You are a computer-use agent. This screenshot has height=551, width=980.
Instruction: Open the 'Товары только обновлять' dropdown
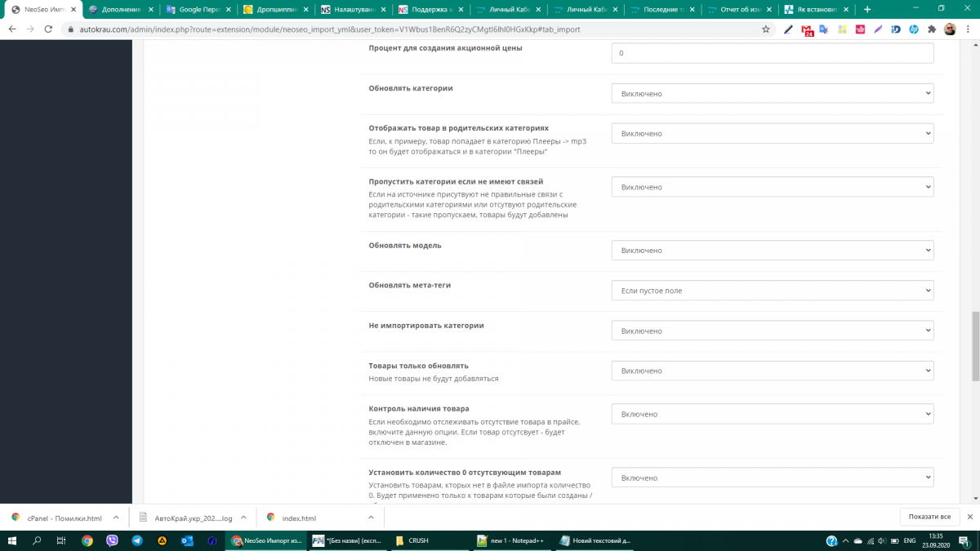[x=772, y=371]
